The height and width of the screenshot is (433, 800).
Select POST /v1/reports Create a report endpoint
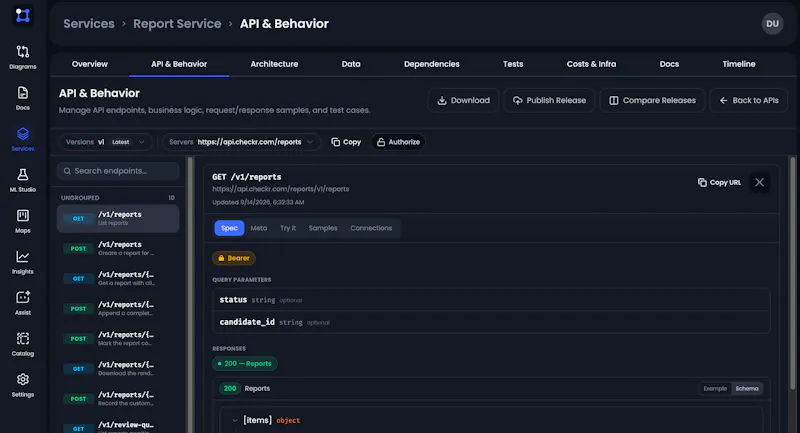pyautogui.click(x=118, y=248)
